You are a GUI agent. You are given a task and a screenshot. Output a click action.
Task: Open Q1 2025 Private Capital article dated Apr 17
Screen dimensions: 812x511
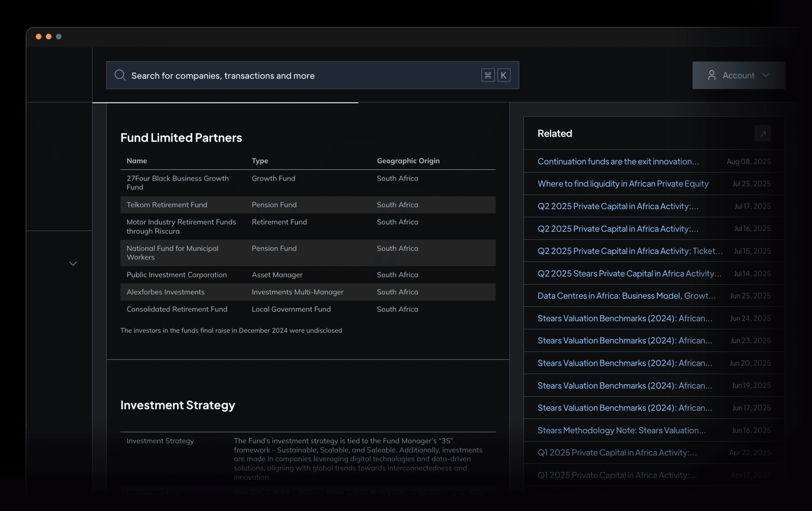617,475
